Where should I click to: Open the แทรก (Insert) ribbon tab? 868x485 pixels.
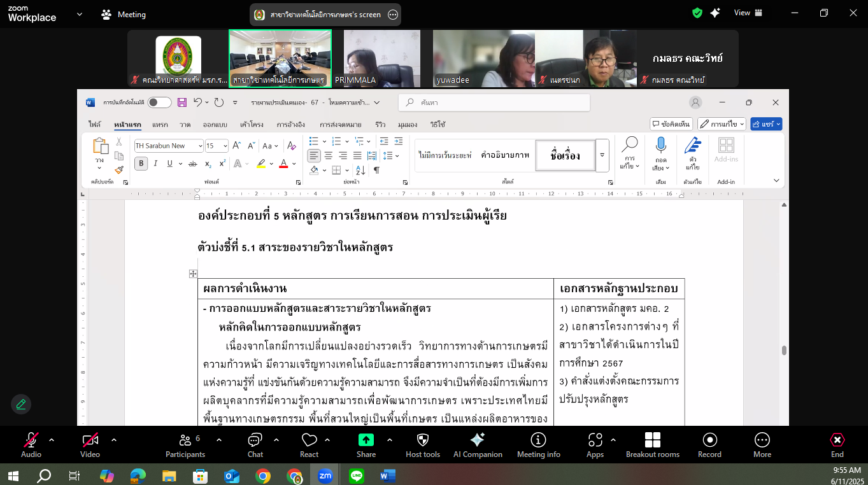160,124
